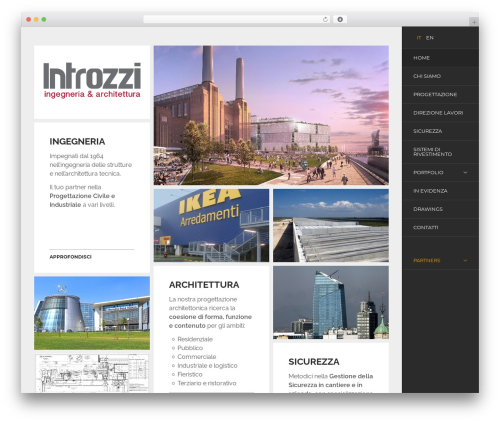Expand the PARTNERS dropdown chevron
Screen dimensions: 500x423
click(x=465, y=260)
